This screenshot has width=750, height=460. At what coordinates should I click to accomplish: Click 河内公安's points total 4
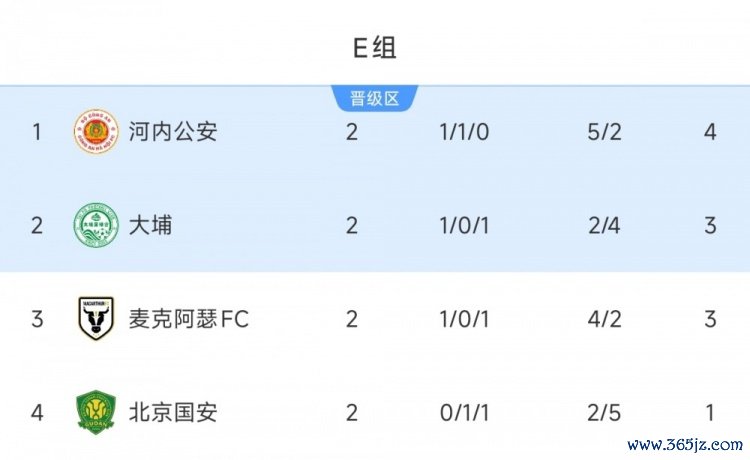pyautogui.click(x=710, y=131)
